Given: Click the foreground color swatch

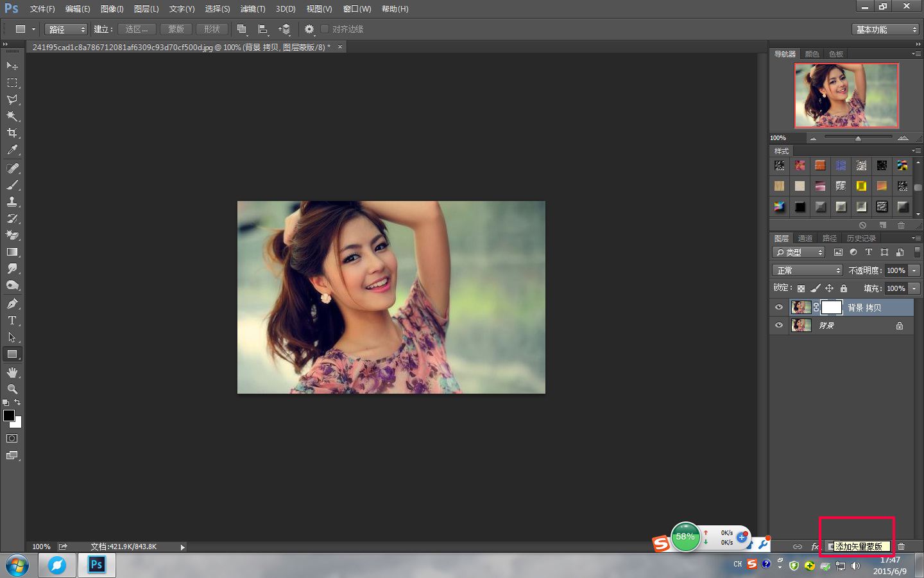Looking at the screenshot, I should [x=8, y=416].
